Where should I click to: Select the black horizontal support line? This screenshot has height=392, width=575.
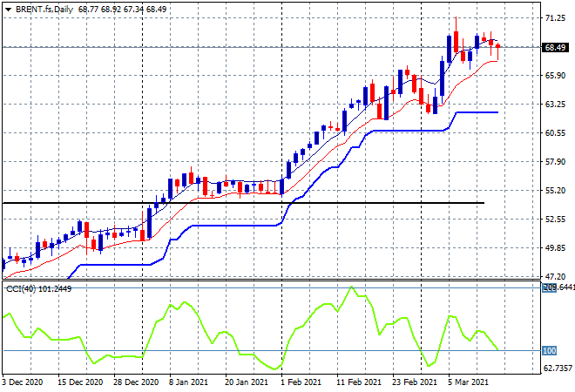(243, 203)
